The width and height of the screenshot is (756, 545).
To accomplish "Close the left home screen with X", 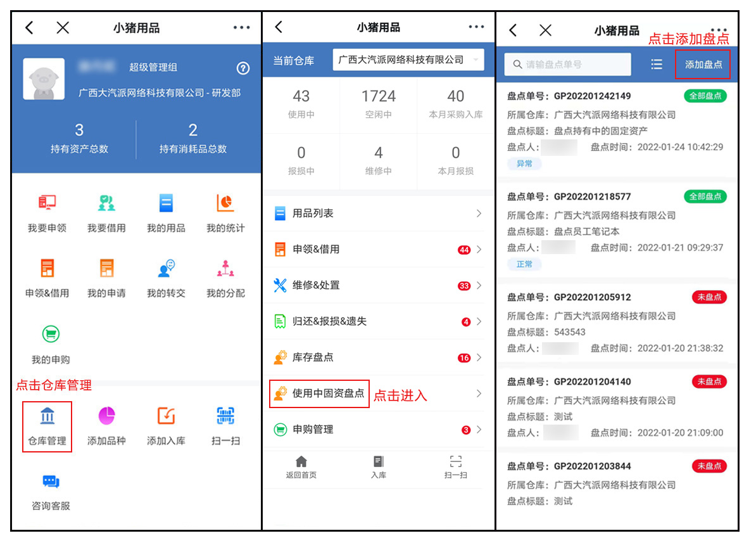I will point(63,27).
